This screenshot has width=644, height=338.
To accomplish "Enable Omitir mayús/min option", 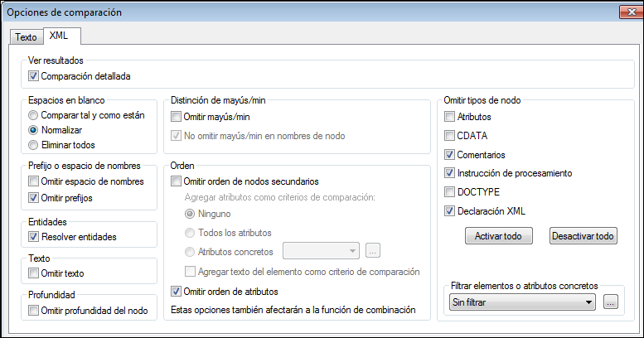I will (x=176, y=118).
